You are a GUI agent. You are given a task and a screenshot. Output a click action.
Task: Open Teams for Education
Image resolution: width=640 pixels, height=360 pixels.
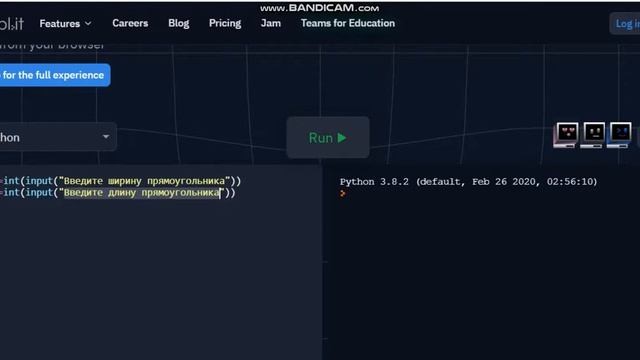(x=348, y=23)
